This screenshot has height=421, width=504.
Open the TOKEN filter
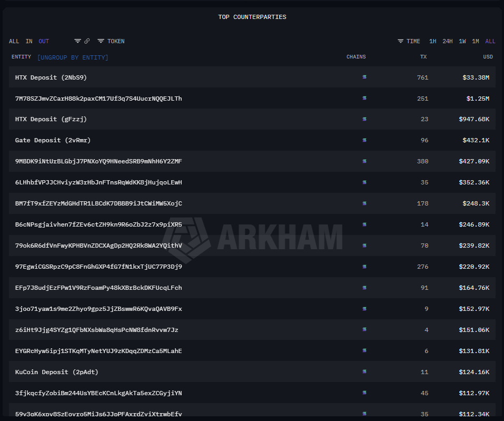click(x=111, y=41)
